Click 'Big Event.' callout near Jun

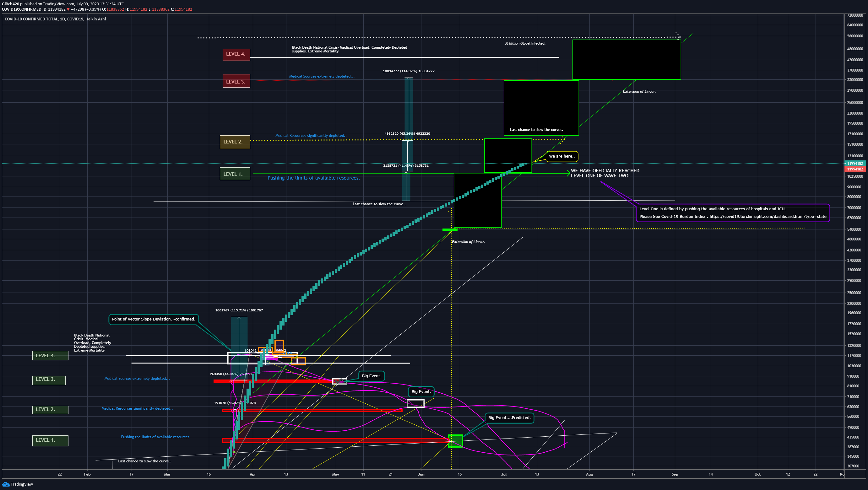pyautogui.click(x=421, y=392)
